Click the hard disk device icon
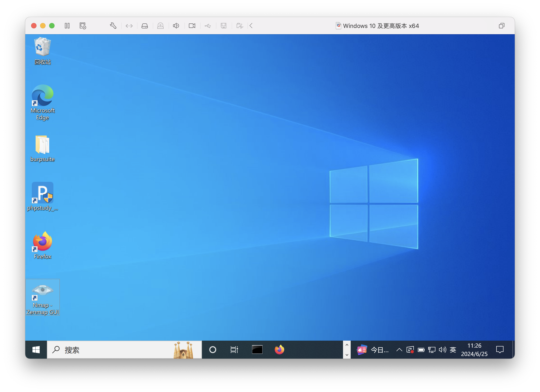 [144, 26]
